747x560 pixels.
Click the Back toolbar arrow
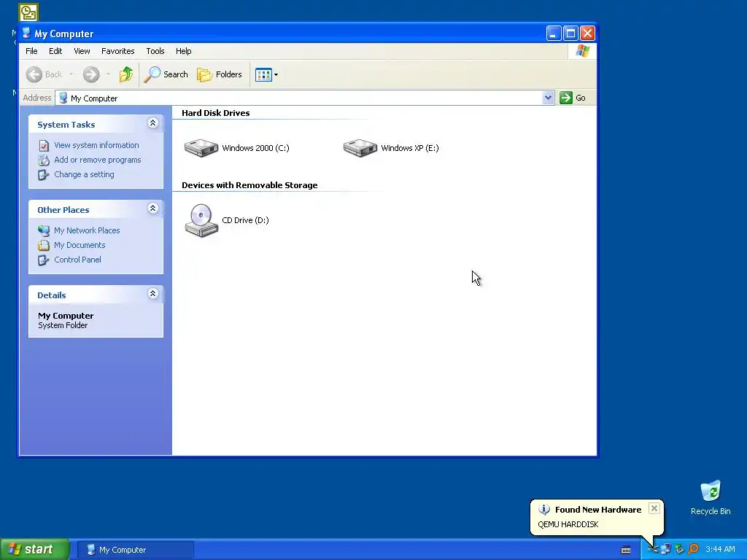click(x=34, y=74)
